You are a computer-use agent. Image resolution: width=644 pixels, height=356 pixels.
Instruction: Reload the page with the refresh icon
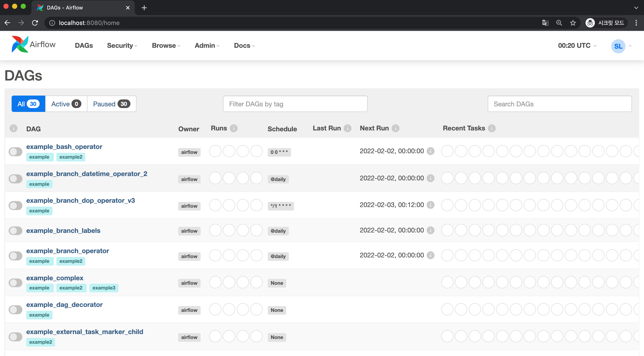tap(35, 23)
